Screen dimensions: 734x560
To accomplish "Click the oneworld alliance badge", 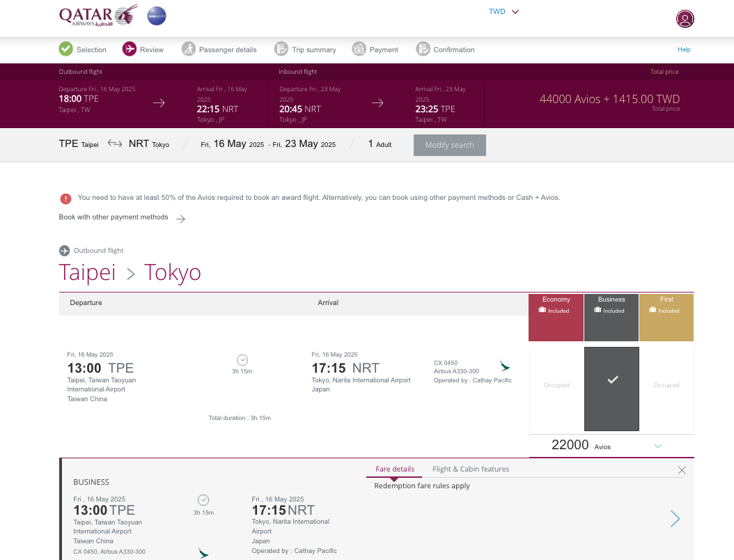I will click(x=157, y=16).
